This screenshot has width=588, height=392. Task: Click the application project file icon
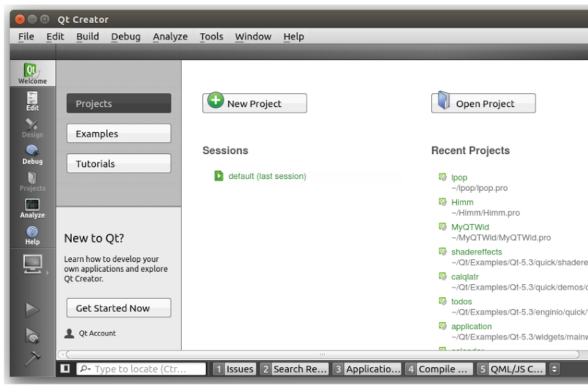(443, 326)
